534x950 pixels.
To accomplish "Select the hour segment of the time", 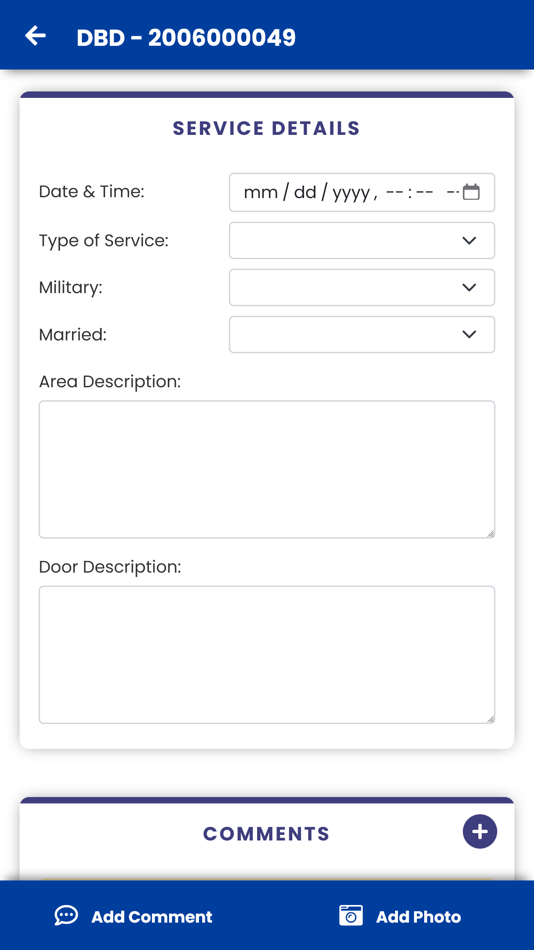I will (x=395, y=193).
